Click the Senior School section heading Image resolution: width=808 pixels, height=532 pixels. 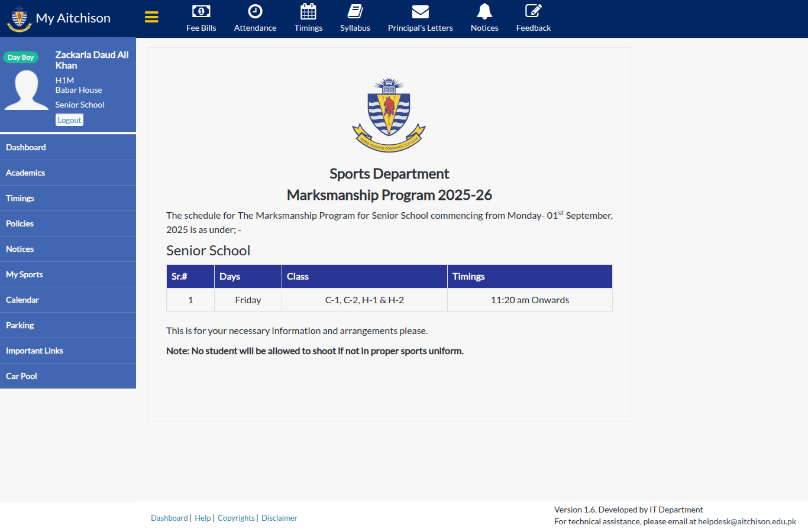pos(208,251)
